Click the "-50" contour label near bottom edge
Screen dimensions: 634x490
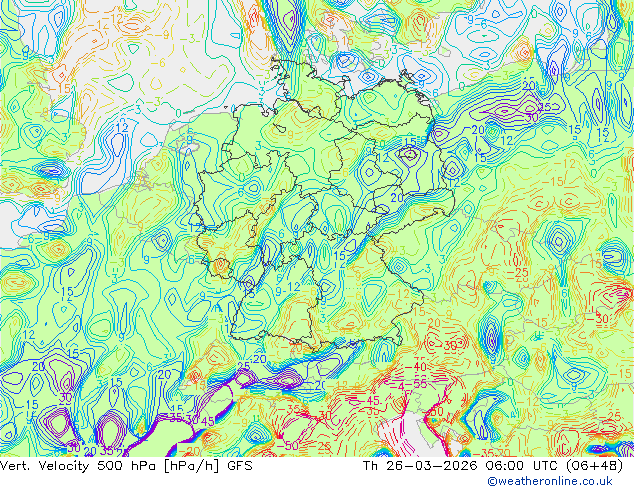coord(286,446)
